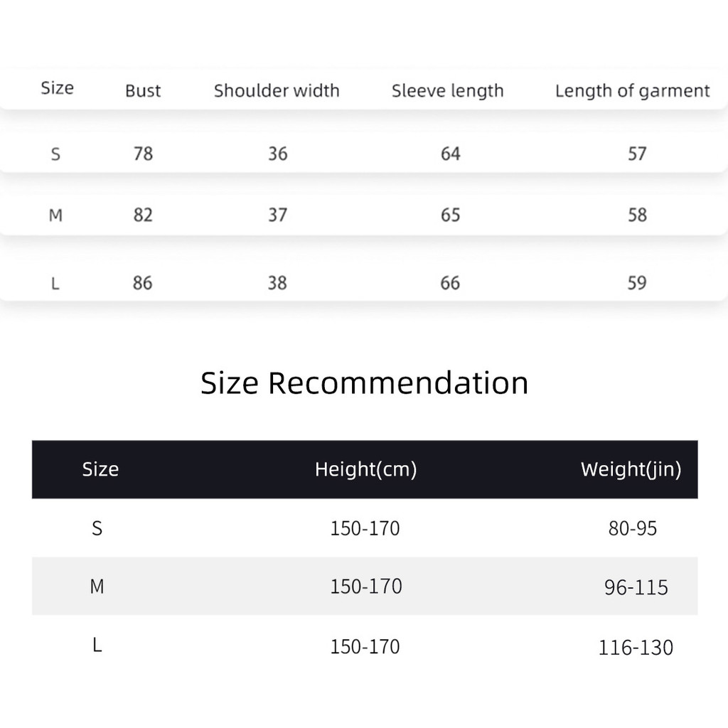
Task: Click sleeve length value 66
Action: tap(450, 283)
